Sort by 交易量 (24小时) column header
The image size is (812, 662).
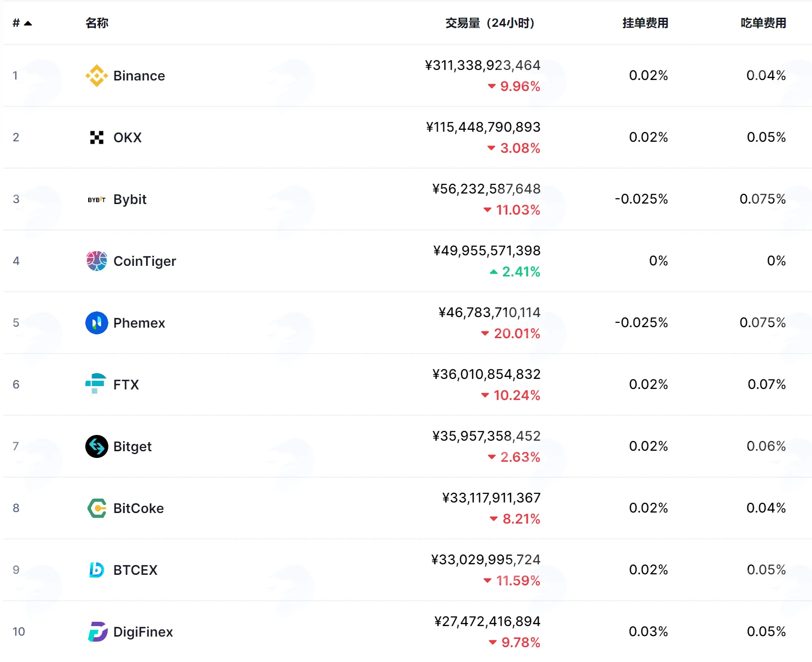(x=490, y=23)
